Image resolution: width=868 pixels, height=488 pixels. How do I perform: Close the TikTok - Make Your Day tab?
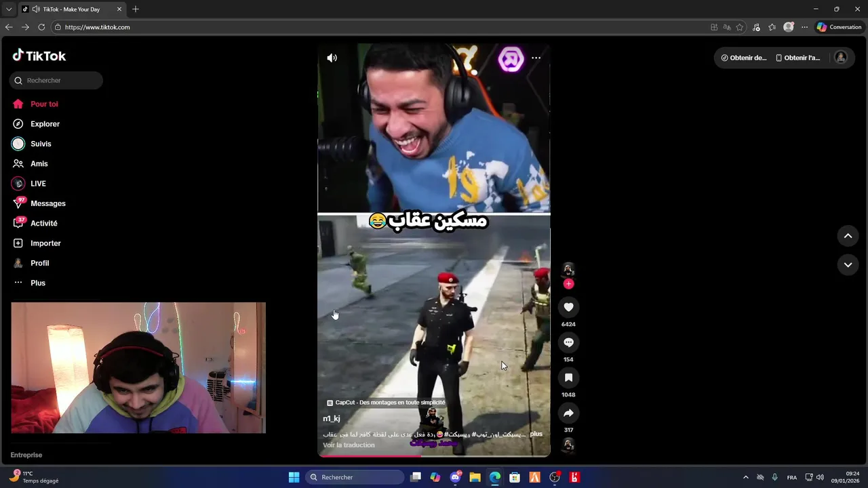pos(119,9)
